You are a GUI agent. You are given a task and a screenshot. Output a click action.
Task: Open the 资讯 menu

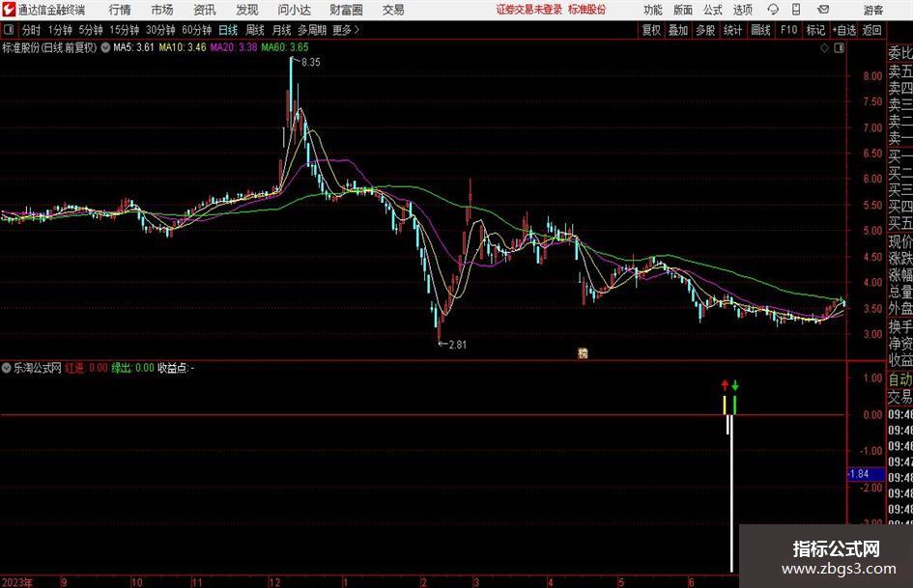(x=205, y=10)
